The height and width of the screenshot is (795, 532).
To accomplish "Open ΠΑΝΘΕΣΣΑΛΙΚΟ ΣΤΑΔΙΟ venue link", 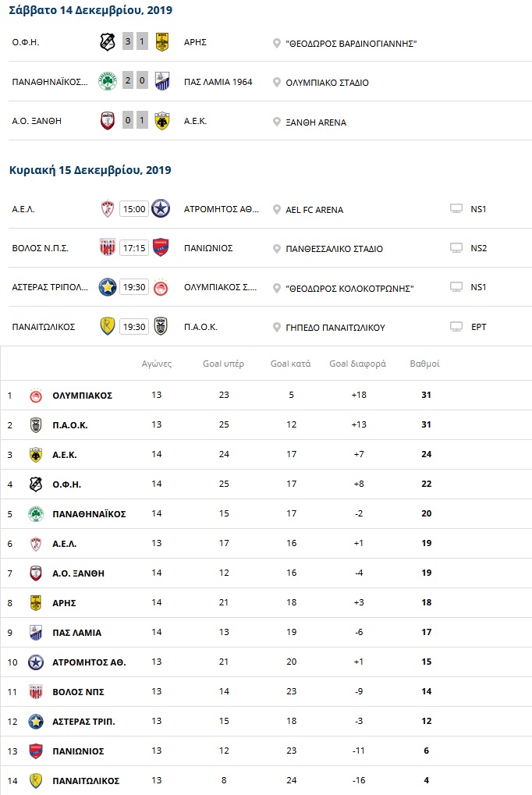I will point(334,249).
